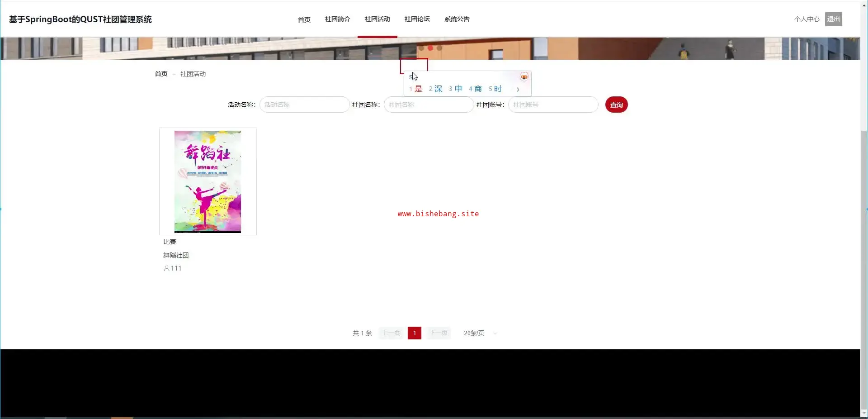This screenshot has height=419, width=868.
Task: Click the 比赛 activity title
Action: pos(170,242)
